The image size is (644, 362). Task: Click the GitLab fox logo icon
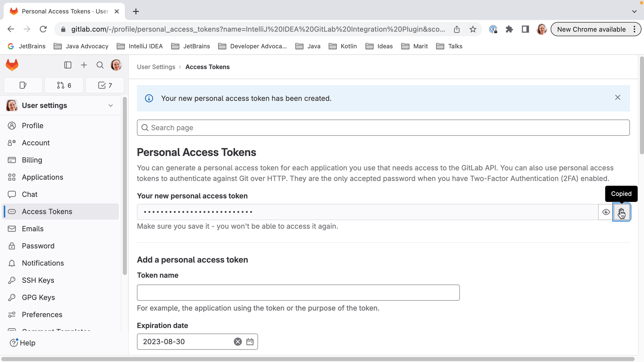12,65
